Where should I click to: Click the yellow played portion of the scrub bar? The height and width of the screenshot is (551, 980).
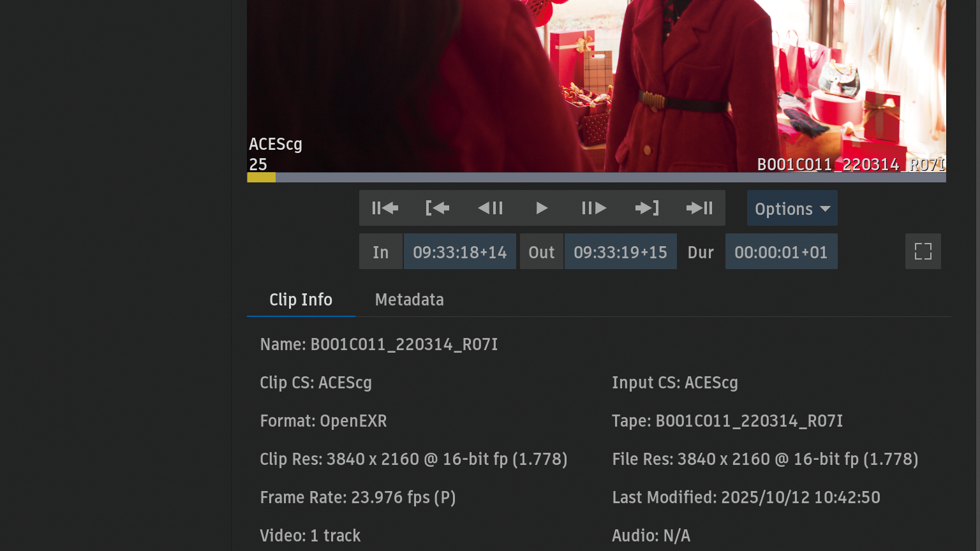[261, 177]
